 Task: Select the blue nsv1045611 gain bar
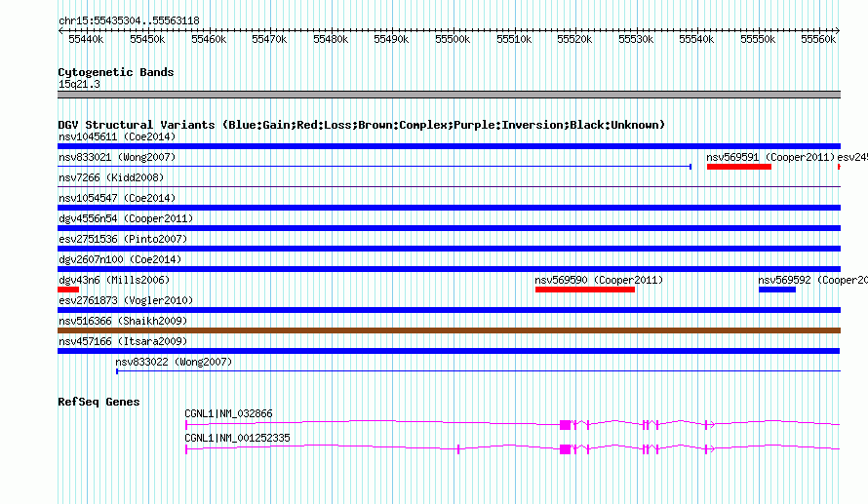click(449, 146)
